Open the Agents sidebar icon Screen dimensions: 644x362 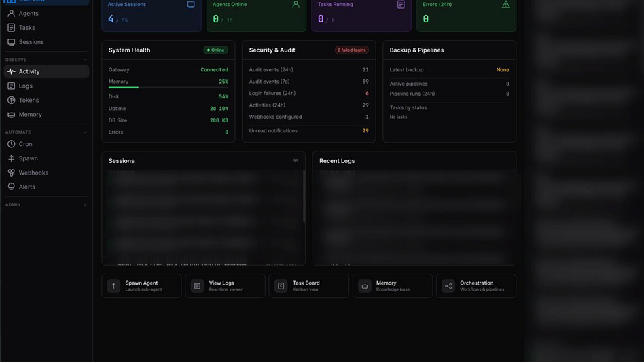(11, 13)
